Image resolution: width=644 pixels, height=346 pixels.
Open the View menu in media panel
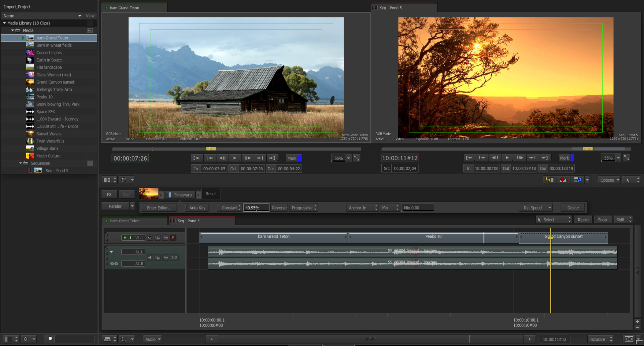pyautogui.click(x=90, y=16)
